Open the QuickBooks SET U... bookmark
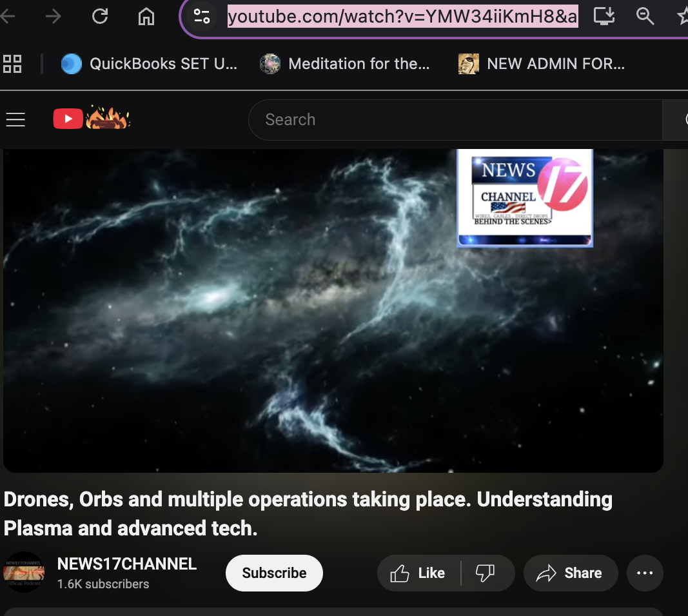The width and height of the screenshot is (688, 616). (x=150, y=64)
